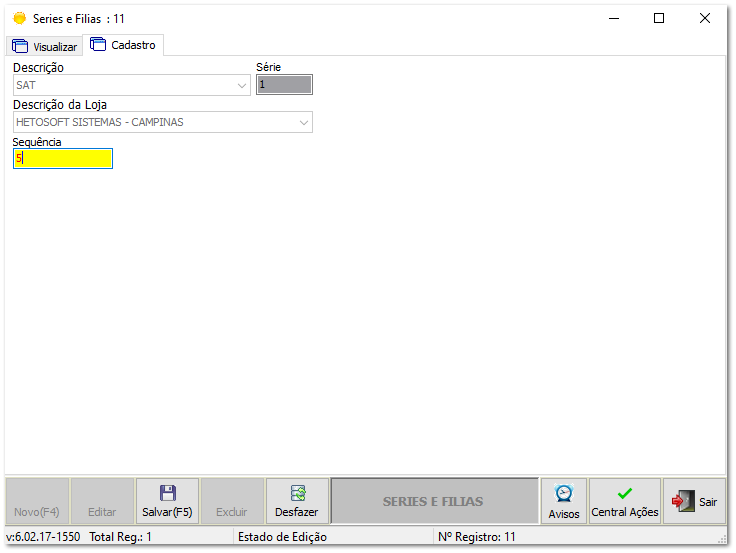The height and width of the screenshot is (553, 736).
Task: Click the sun icon in title bar
Action: 20,19
